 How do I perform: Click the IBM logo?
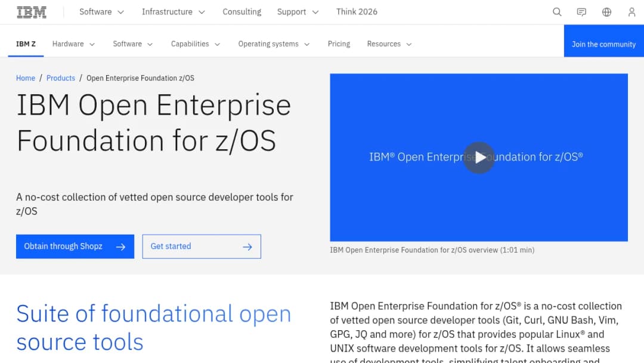pyautogui.click(x=32, y=13)
